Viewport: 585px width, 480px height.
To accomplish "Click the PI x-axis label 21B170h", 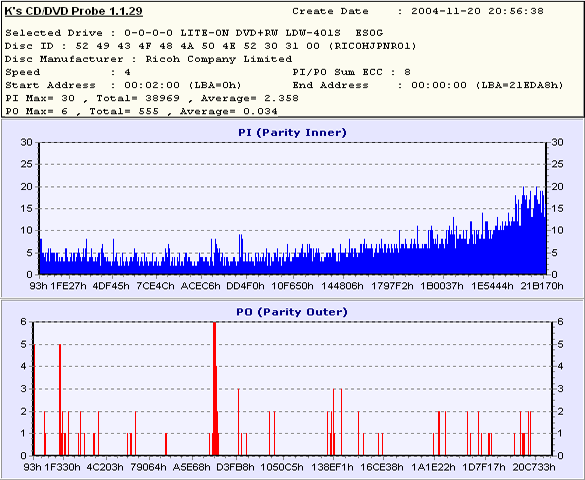I will (542, 286).
